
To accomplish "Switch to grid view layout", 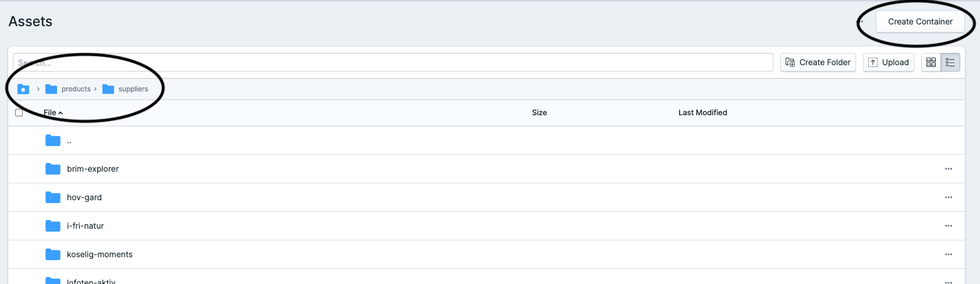I will click(931, 62).
